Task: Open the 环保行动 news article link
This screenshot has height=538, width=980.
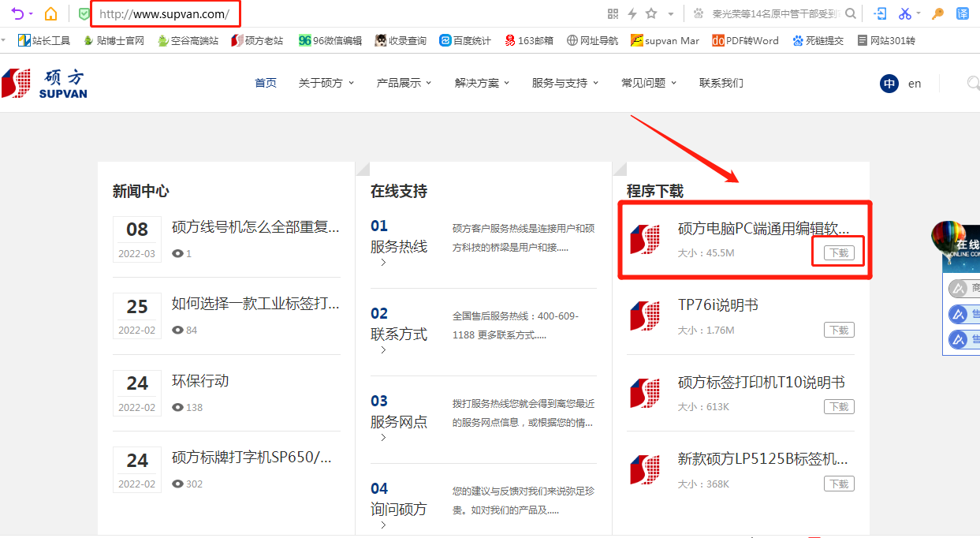Action: 201,381
